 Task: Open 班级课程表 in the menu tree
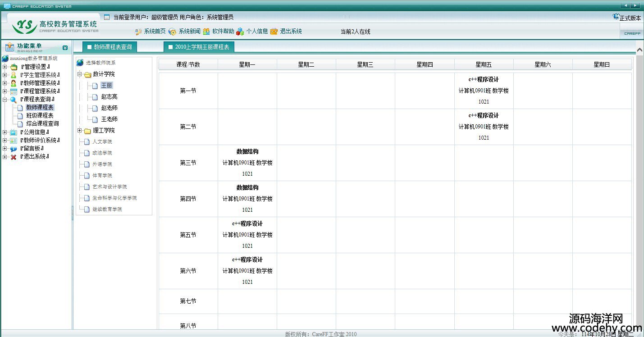(40, 116)
